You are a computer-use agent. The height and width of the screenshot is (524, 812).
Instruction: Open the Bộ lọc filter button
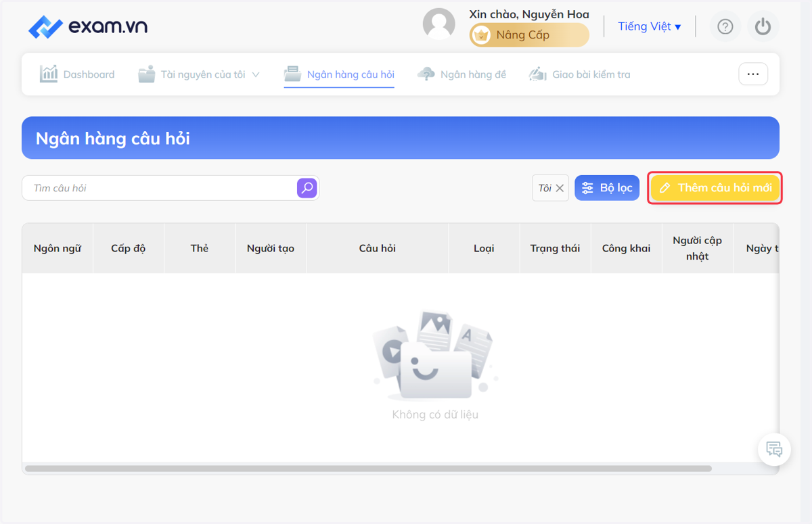point(607,188)
